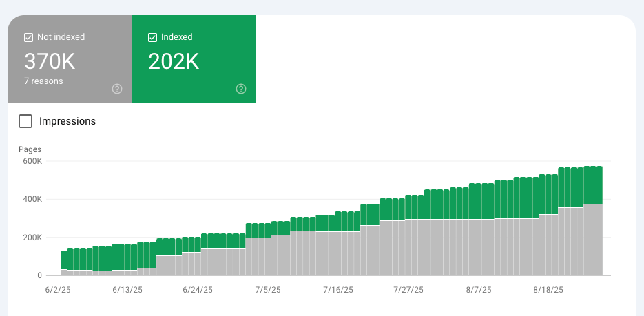Click the 6/24/25 date axis label
The height and width of the screenshot is (316, 644).
tap(198, 290)
